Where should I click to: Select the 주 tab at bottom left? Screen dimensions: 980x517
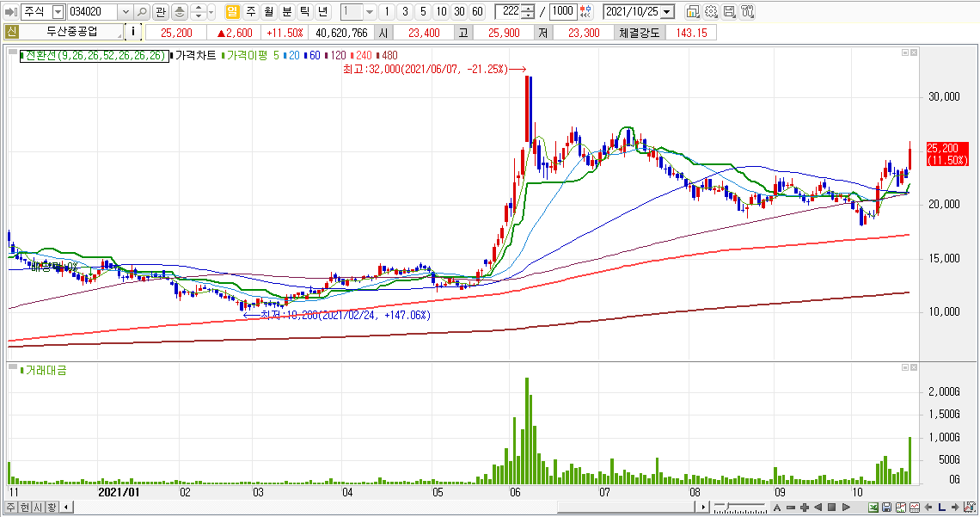click(x=11, y=507)
